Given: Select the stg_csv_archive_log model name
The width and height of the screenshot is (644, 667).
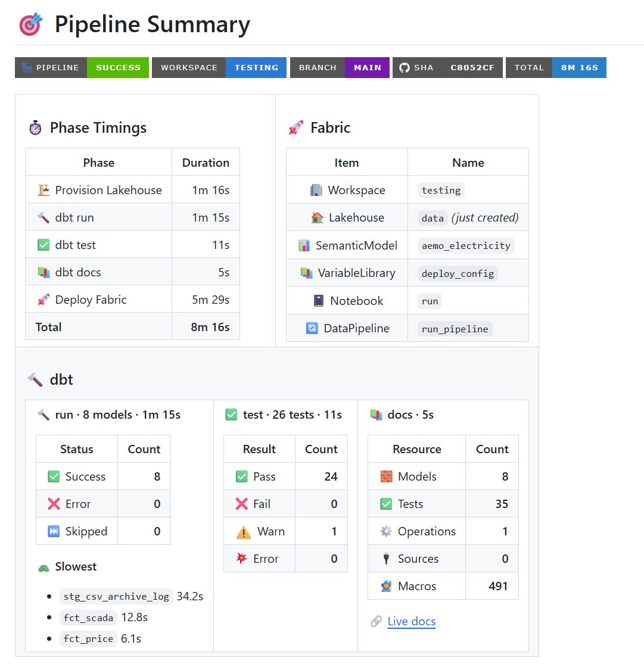Looking at the screenshot, I should (x=116, y=596).
